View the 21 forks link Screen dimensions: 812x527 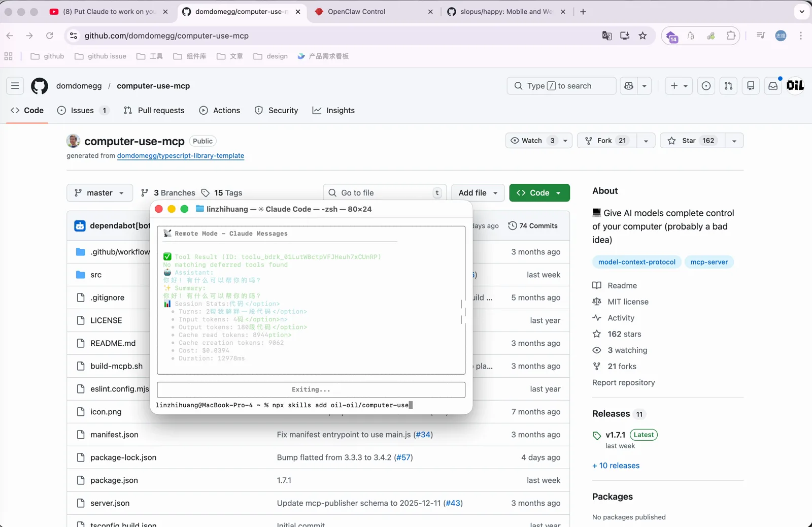(x=615, y=367)
